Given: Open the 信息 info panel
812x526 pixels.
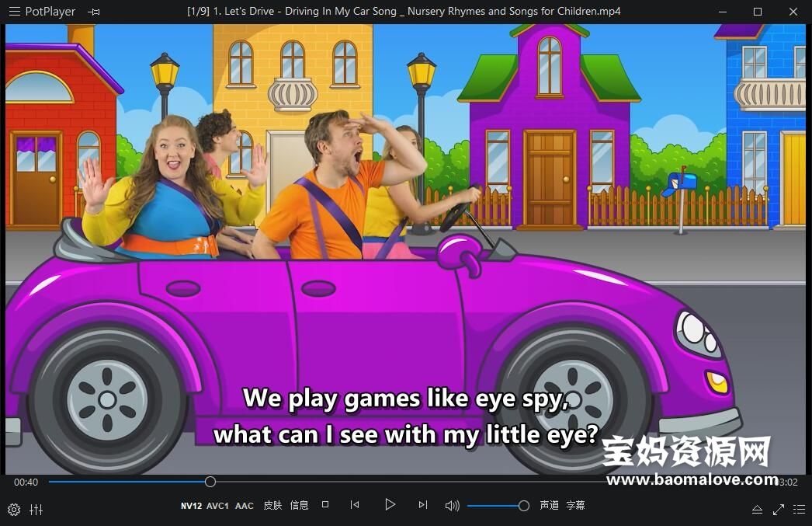Looking at the screenshot, I should (x=300, y=505).
